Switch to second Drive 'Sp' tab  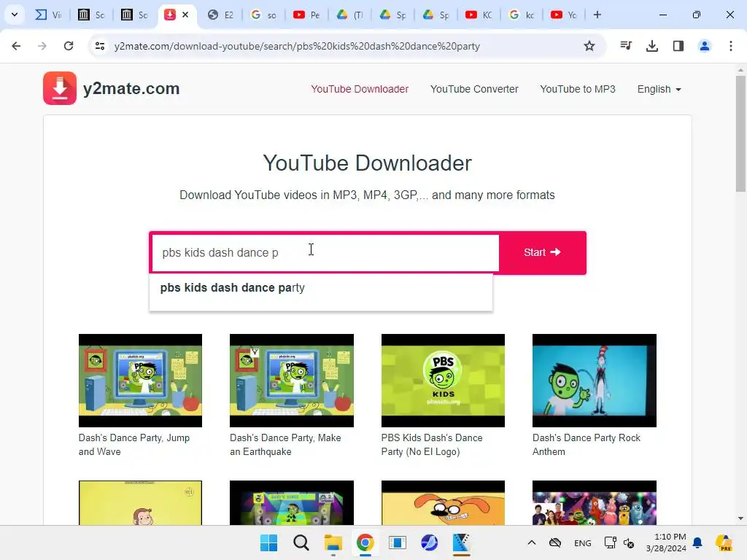pyautogui.click(x=436, y=15)
